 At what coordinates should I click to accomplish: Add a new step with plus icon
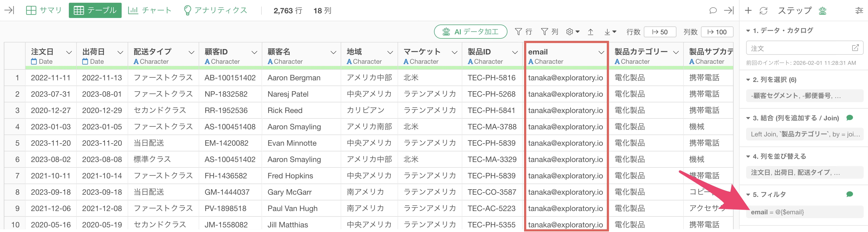pyautogui.click(x=748, y=10)
